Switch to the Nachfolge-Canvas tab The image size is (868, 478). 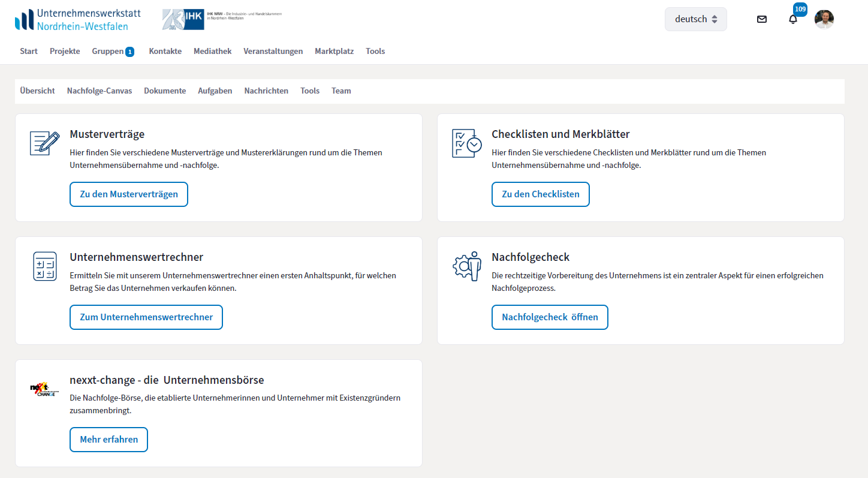(100, 91)
